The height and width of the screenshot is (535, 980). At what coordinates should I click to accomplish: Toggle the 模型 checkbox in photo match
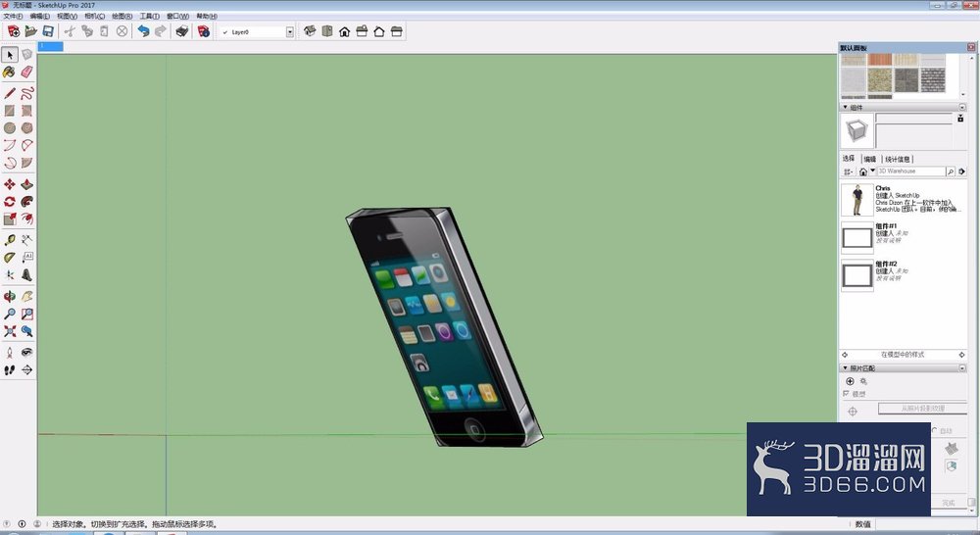(x=846, y=394)
